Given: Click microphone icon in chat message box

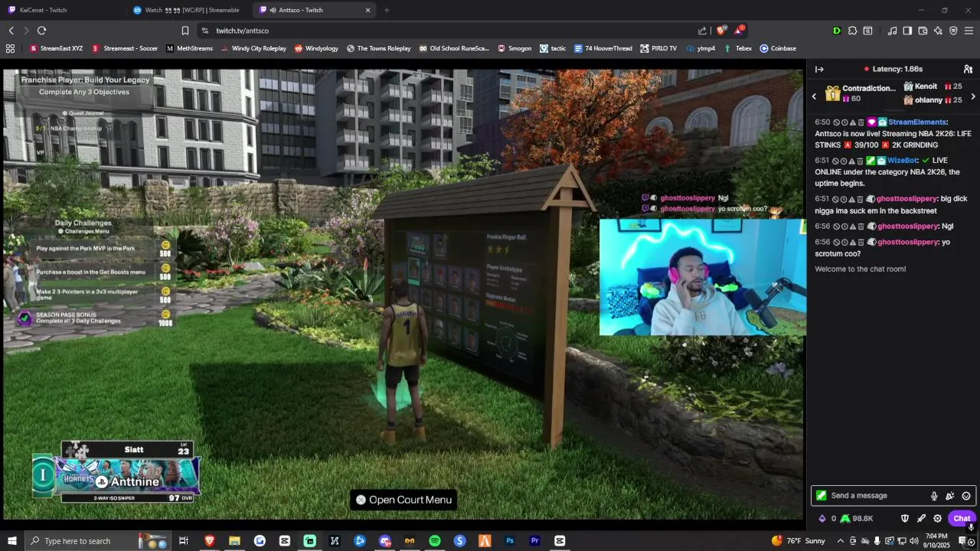Looking at the screenshot, I should (934, 496).
